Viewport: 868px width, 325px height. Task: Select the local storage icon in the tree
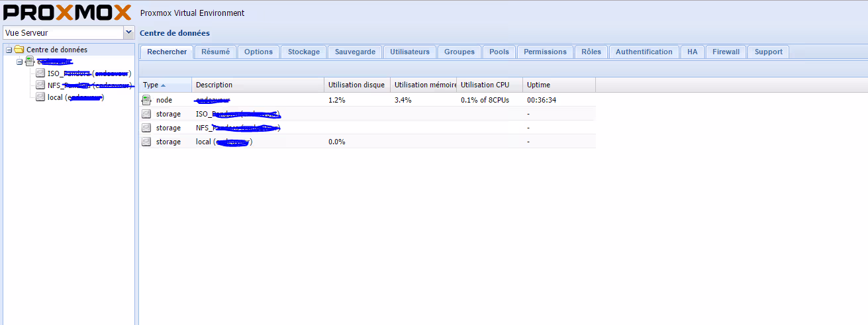pos(40,97)
